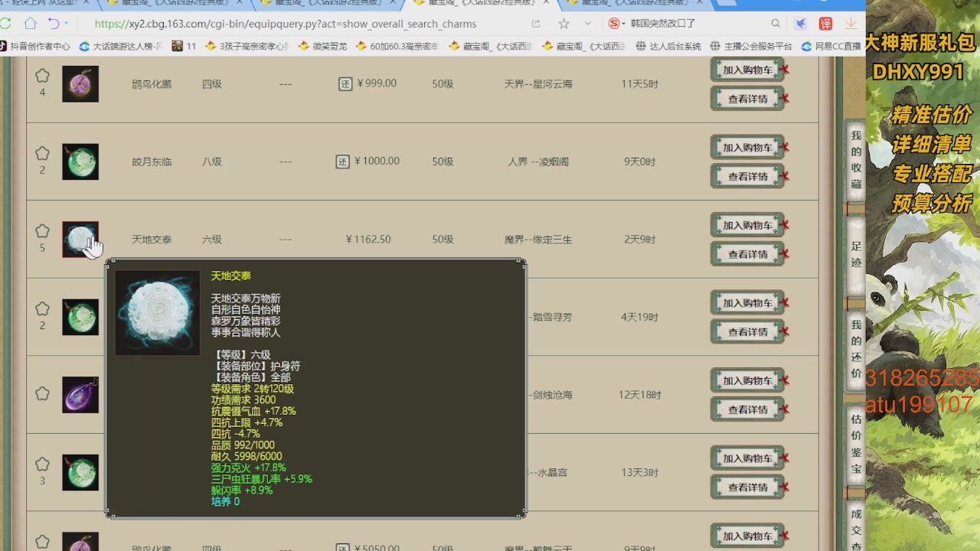The height and width of the screenshot is (551, 980).
Task: Open 我的还价 side tab
Action: pyautogui.click(x=856, y=349)
